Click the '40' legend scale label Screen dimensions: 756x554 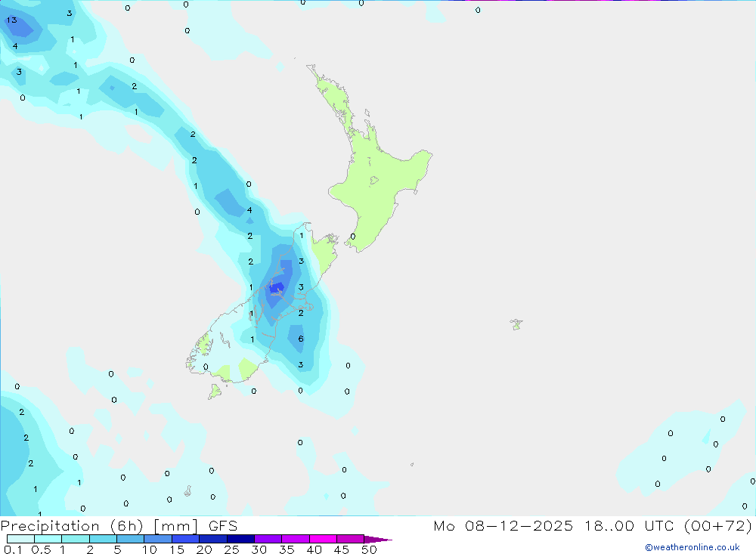click(314, 549)
